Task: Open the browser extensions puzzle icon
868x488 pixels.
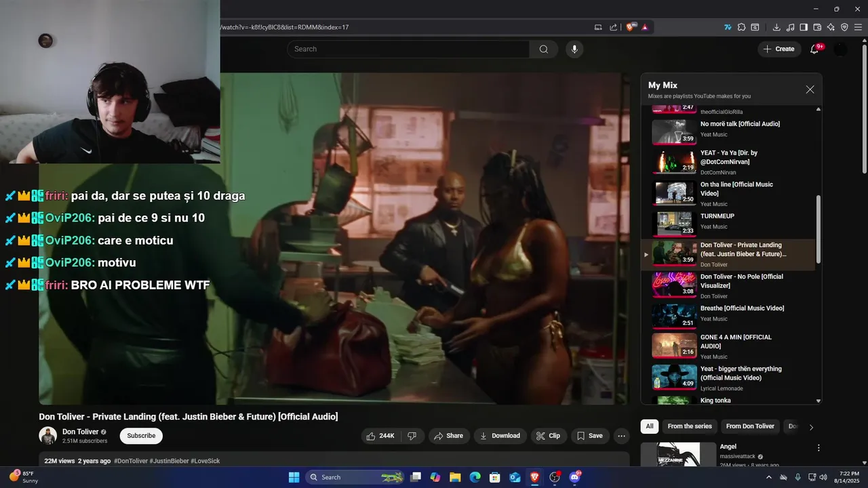Action: pos(741,27)
